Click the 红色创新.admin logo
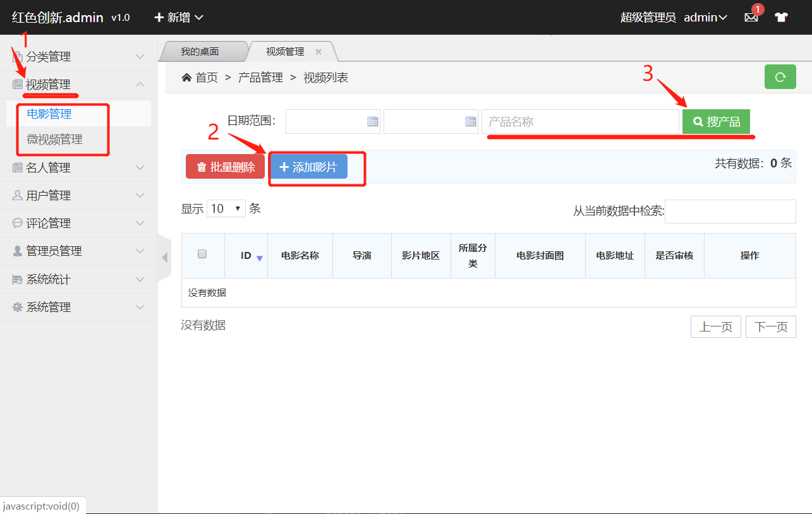The width and height of the screenshot is (812, 514). tap(58, 18)
